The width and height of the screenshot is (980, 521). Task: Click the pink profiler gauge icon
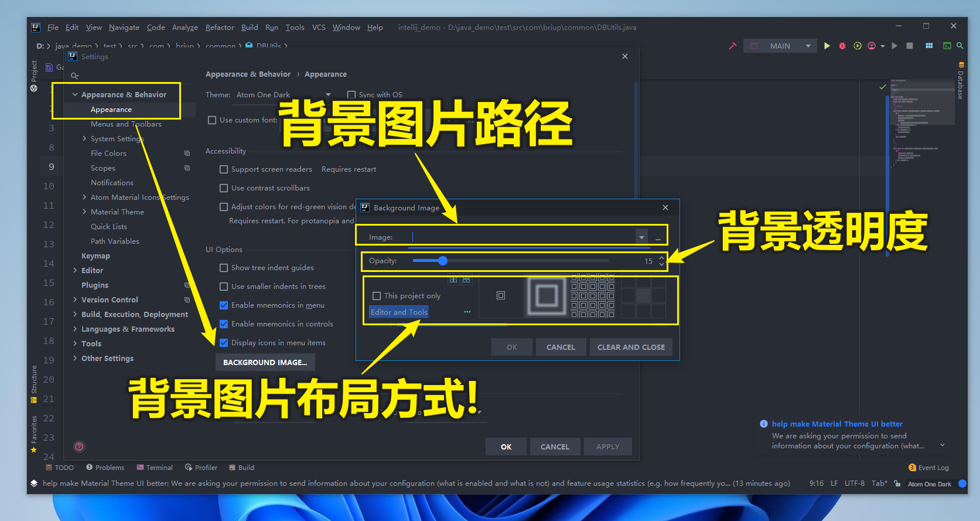coord(872,46)
